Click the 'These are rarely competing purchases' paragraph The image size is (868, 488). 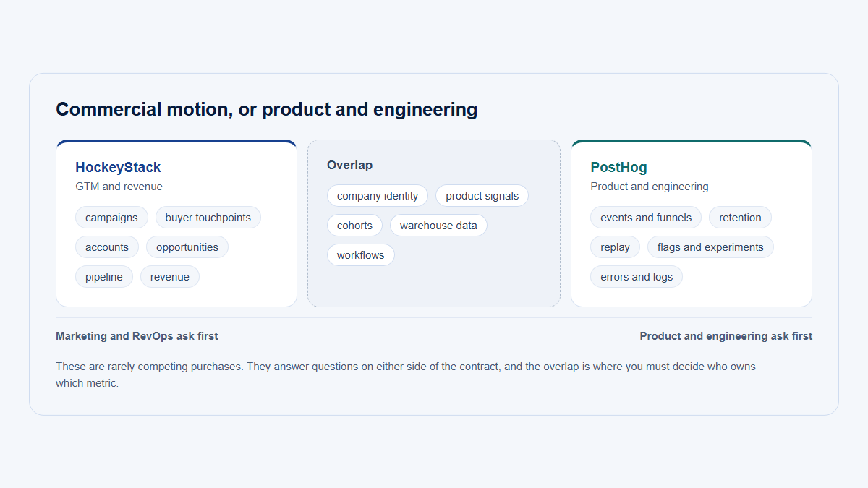[406, 375]
